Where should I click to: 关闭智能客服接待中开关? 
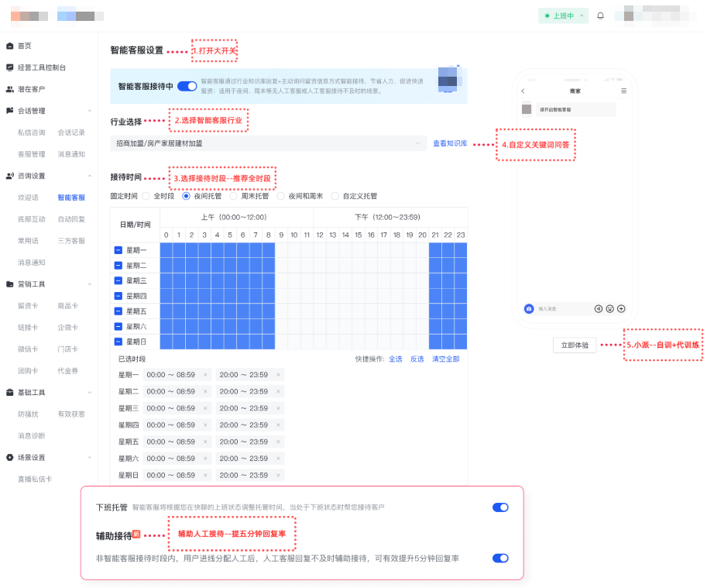point(186,87)
